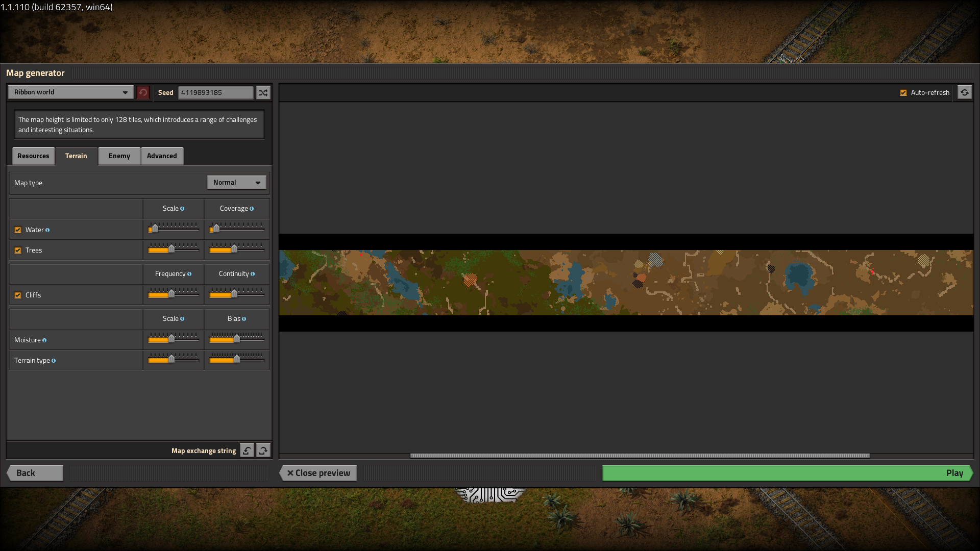Click the 'Map type' label
The height and width of the screenshot is (551, 980).
[28, 183]
